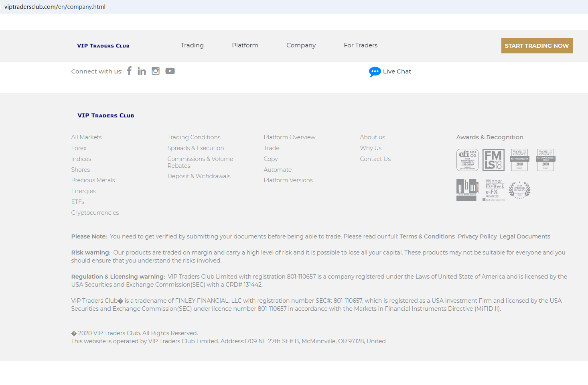This screenshot has height=385, width=588.
Task: Click the VIP Traders Club header logo
Action: pyautogui.click(x=103, y=46)
